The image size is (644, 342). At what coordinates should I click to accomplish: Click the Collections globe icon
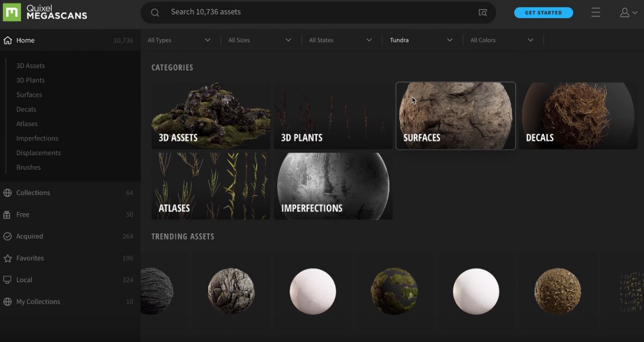click(x=8, y=193)
